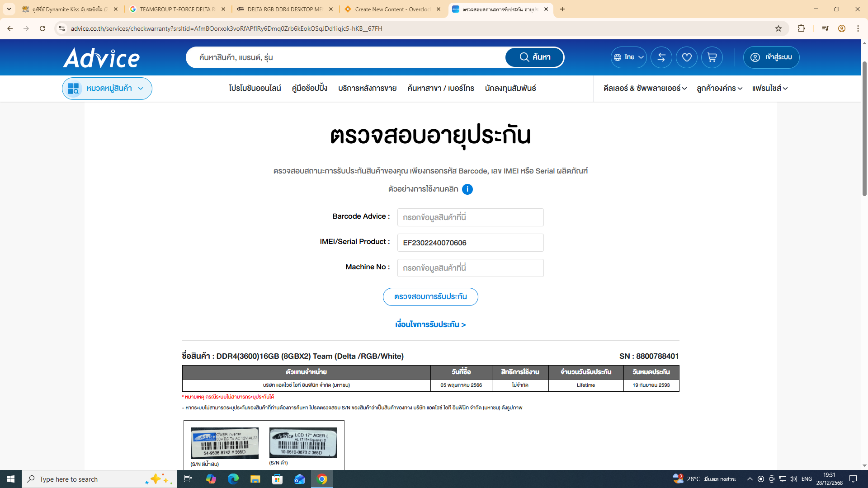Image resolution: width=868 pixels, height=488 pixels.
Task: Click the blue S/N sticker example thumbnail
Action: pyautogui.click(x=224, y=443)
